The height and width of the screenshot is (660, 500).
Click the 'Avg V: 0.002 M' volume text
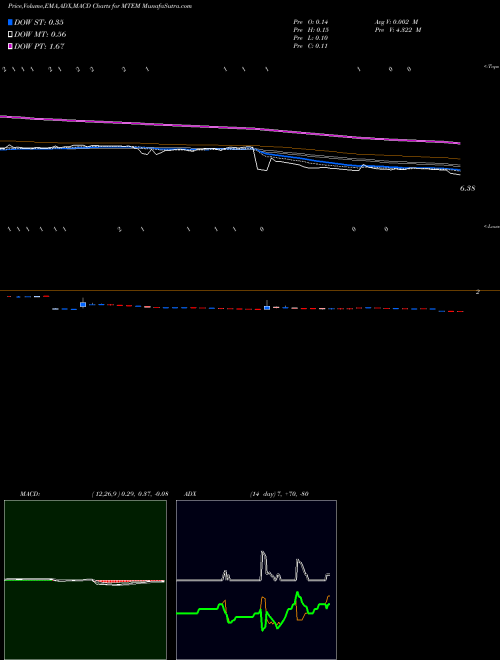point(395,22)
